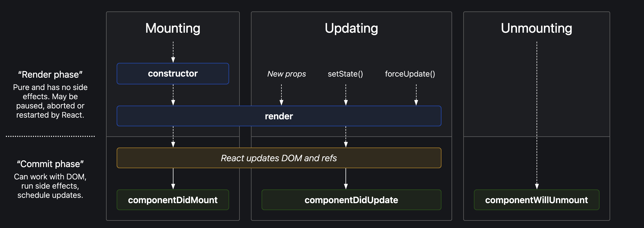
Task: Click the "Render phase" title
Action: 50,75
